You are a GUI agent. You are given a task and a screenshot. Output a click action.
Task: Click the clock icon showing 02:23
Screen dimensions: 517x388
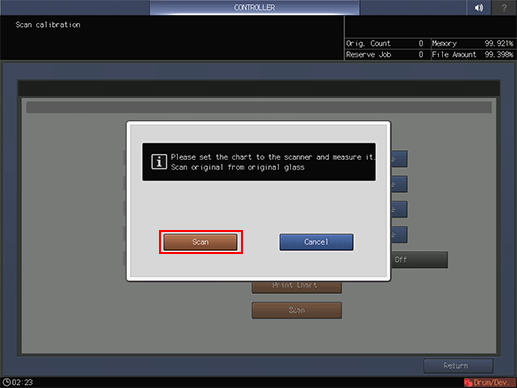pos(7,382)
